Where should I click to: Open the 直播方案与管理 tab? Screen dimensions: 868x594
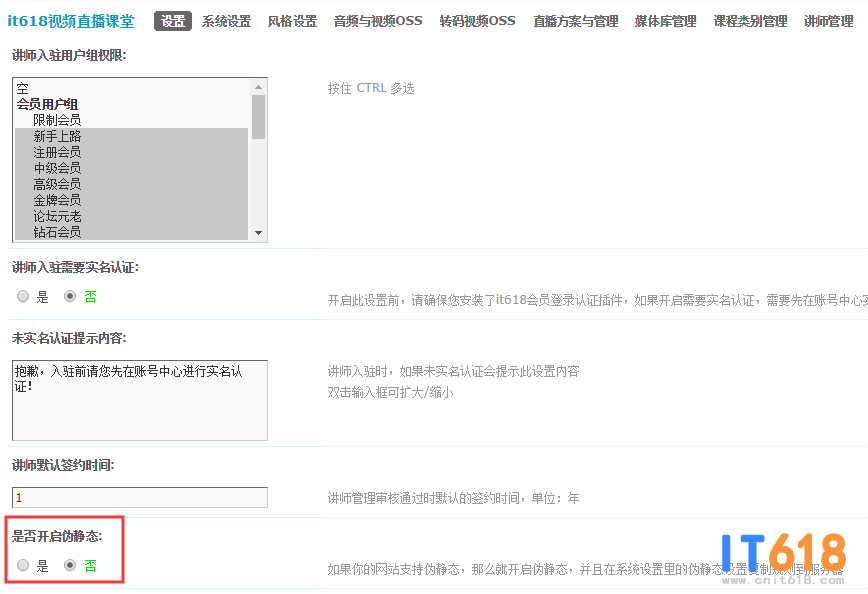coord(576,21)
